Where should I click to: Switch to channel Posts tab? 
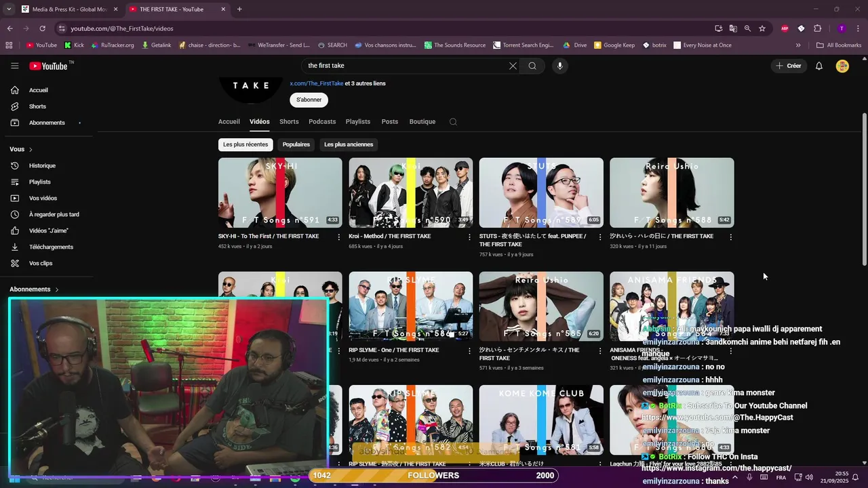(x=390, y=122)
